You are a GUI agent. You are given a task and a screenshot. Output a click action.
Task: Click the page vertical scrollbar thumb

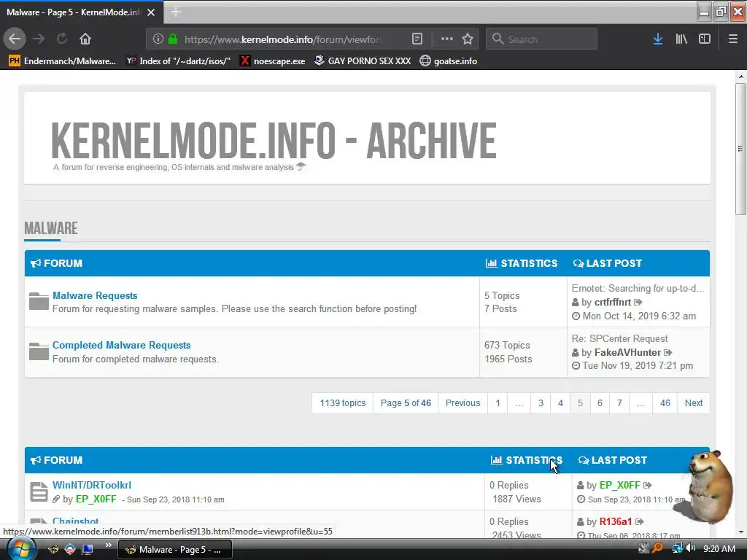740,149
